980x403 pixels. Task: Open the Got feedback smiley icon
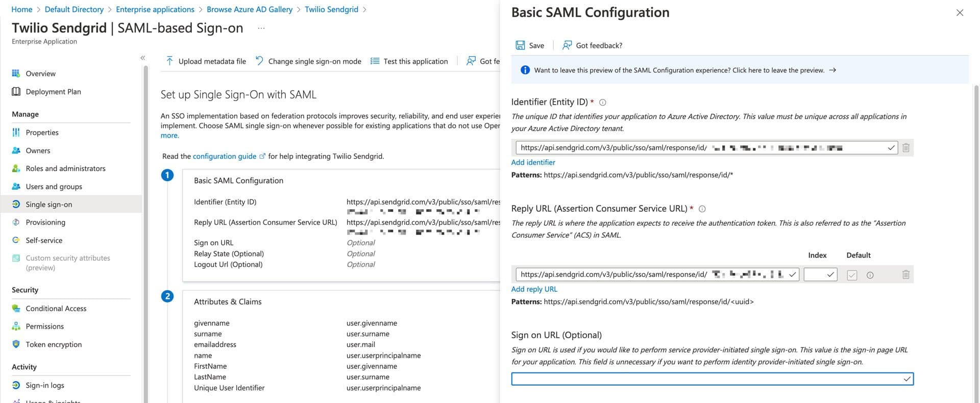(x=566, y=45)
